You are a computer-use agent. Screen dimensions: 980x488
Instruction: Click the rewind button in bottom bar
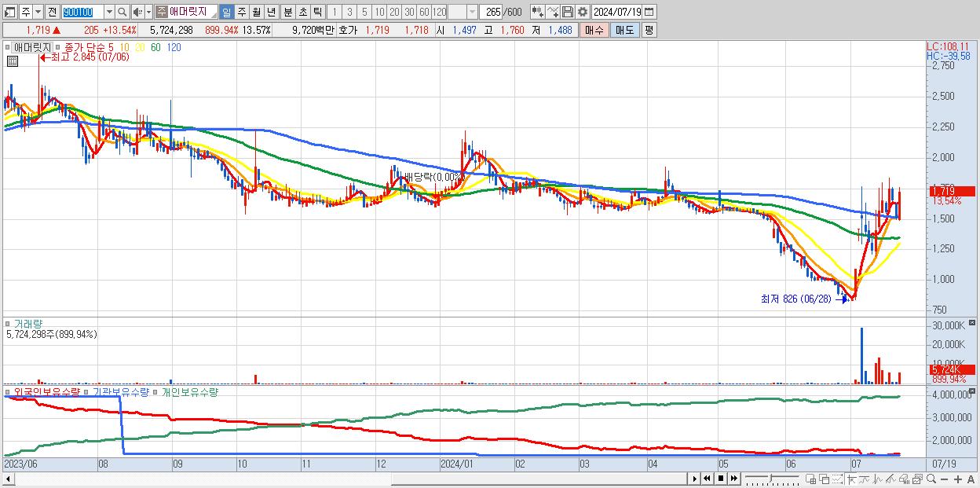[707, 478]
